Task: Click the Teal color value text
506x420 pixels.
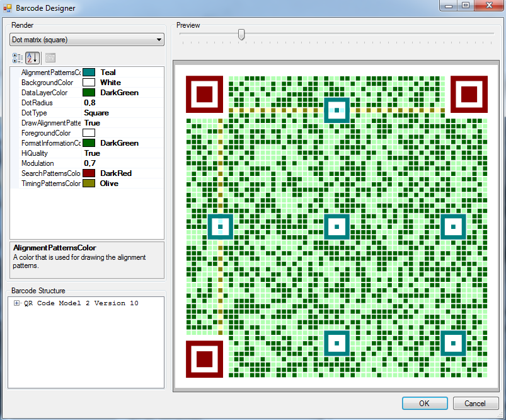Action: 108,73
